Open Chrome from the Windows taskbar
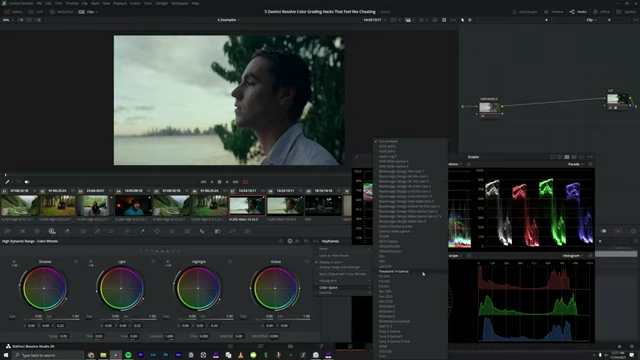The height and width of the screenshot is (360, 640). (91, 355)
